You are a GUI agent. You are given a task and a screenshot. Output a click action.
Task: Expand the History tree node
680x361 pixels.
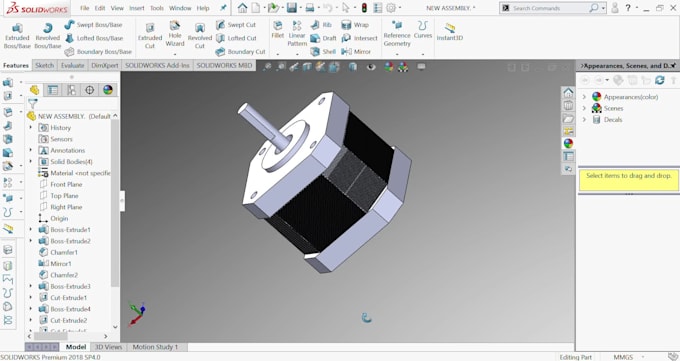[31, 128]
